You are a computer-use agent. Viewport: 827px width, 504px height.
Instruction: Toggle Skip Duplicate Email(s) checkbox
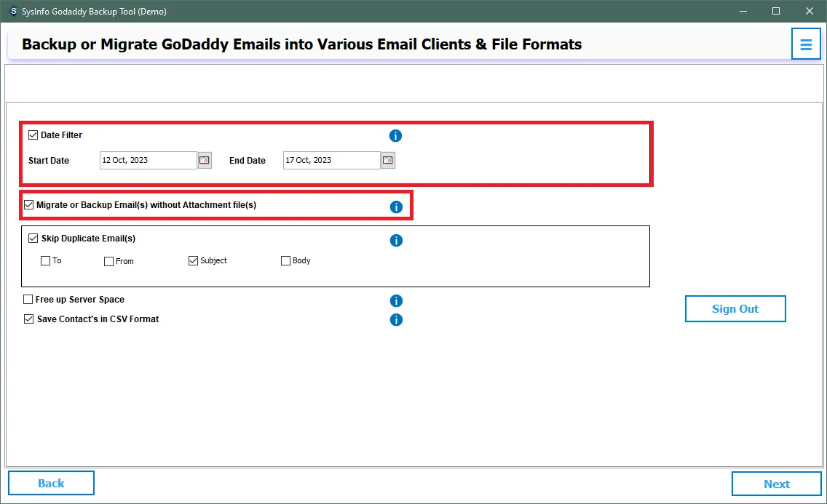tap(33, 238)
